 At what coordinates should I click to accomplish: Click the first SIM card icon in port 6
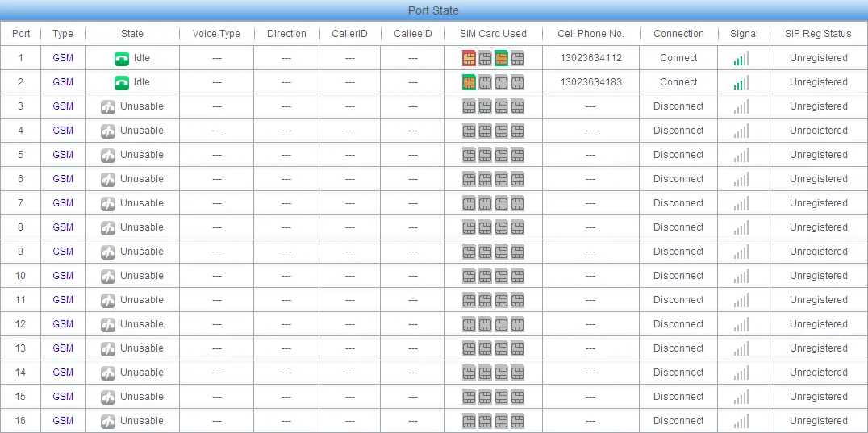469,179
